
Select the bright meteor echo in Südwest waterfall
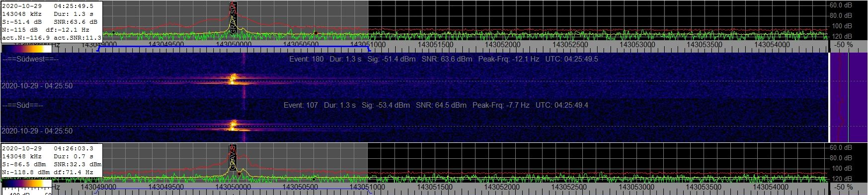click(233, 78)
